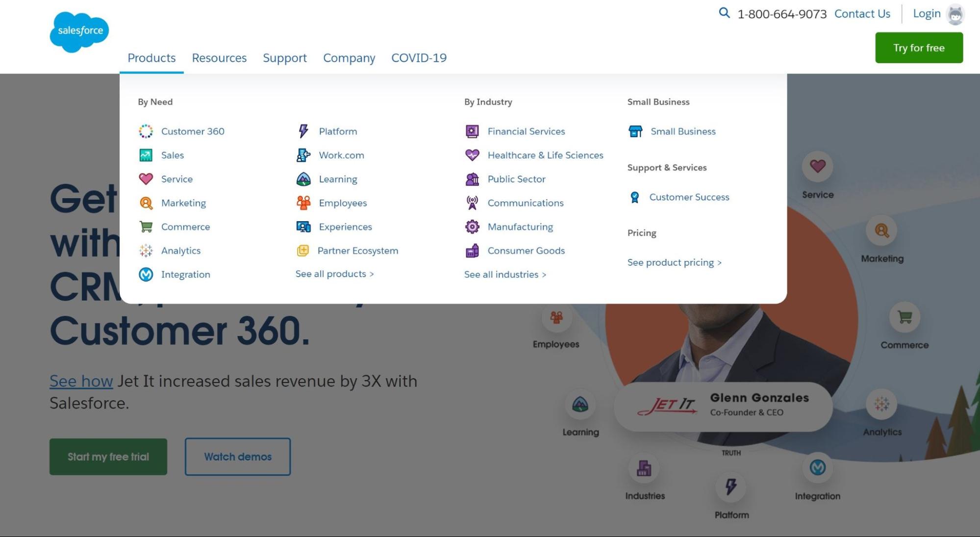Click Watch demos link

pos(237,456)
